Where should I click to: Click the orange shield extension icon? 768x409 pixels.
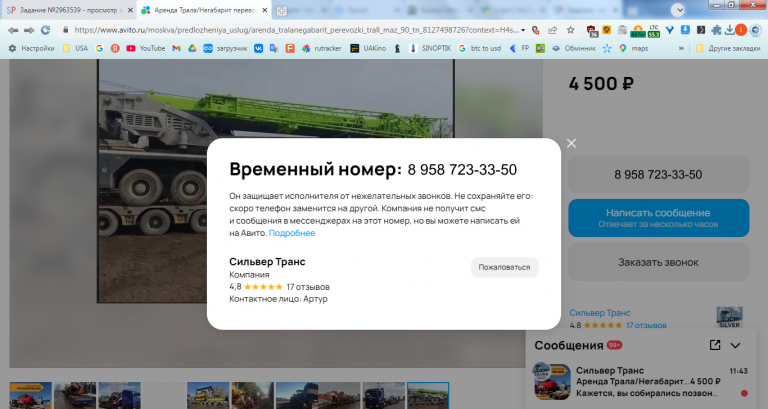coord(606,30)
